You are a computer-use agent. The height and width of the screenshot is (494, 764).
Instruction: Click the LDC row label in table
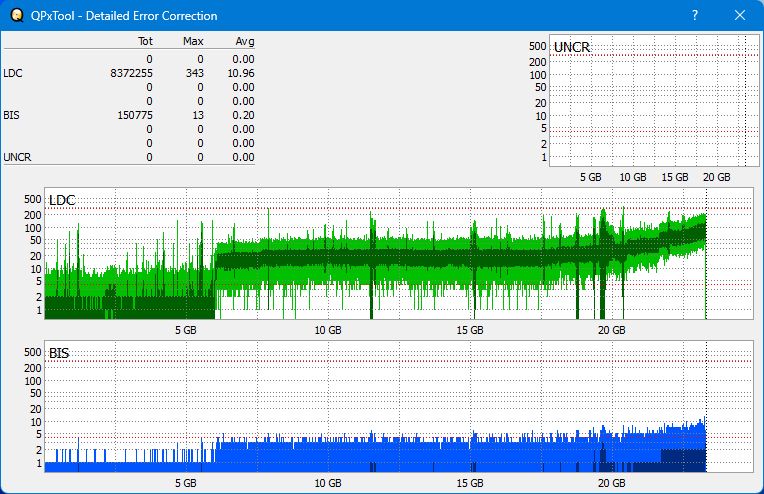pyautogui.click(x=13, y=73)
